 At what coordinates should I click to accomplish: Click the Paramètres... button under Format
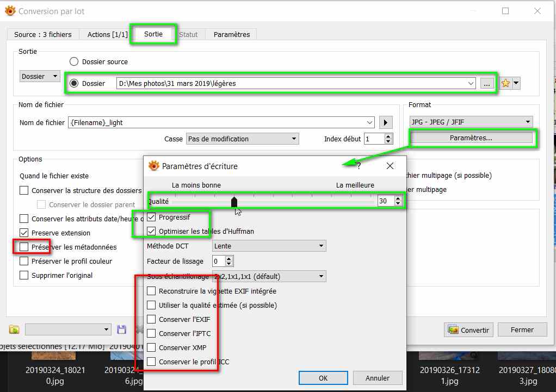point(471,138)
